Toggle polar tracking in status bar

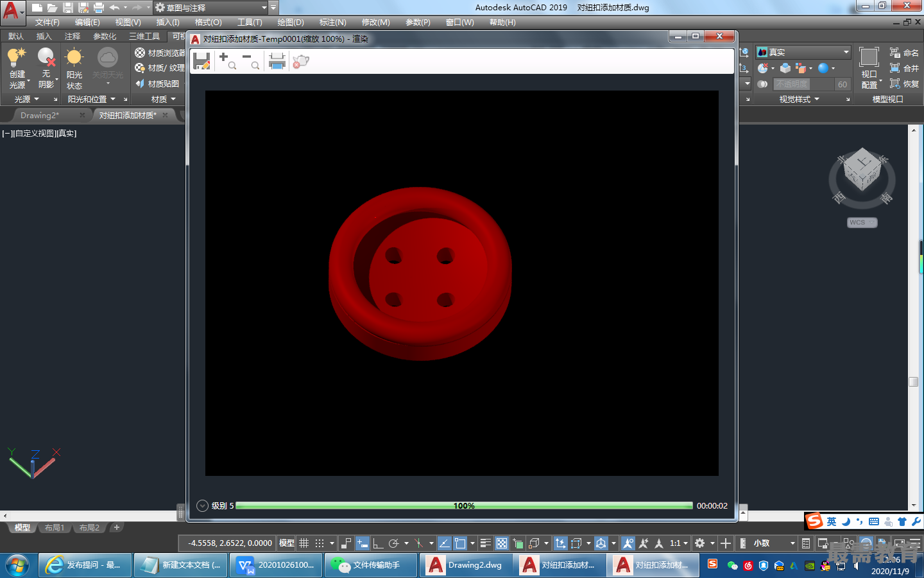pyautogui.click(x=394, y=543)
